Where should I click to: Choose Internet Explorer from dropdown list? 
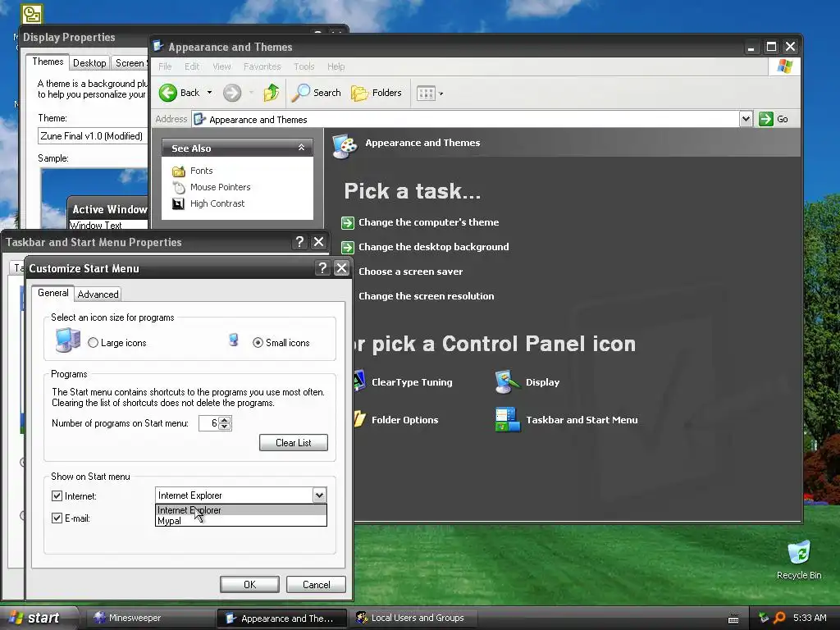[x=241, y=510]
